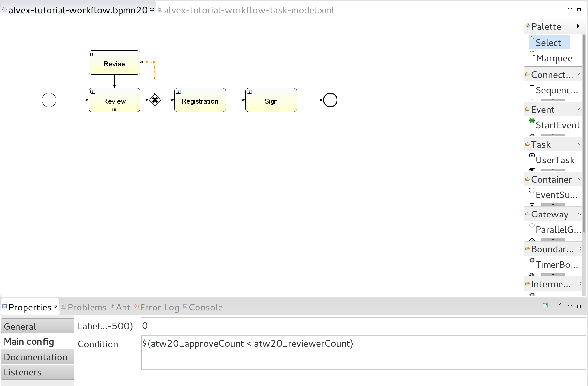Pick the Sequence flow connection tool

point(556,90)
